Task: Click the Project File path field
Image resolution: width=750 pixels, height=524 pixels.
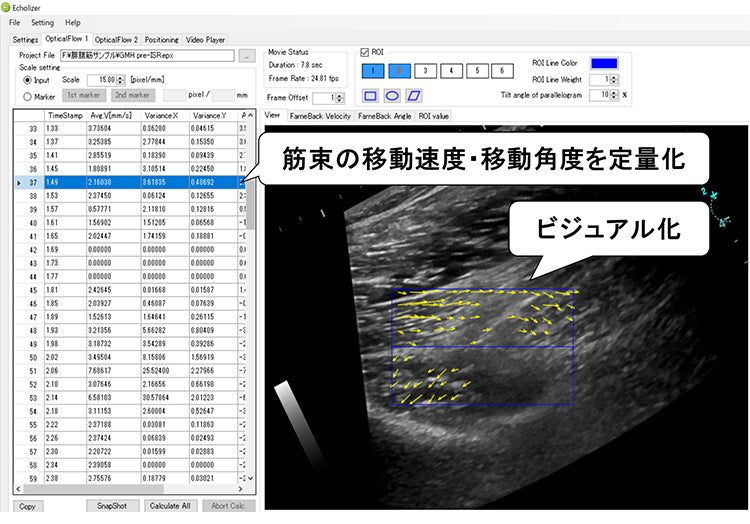Action: click(x=147, y=55)
